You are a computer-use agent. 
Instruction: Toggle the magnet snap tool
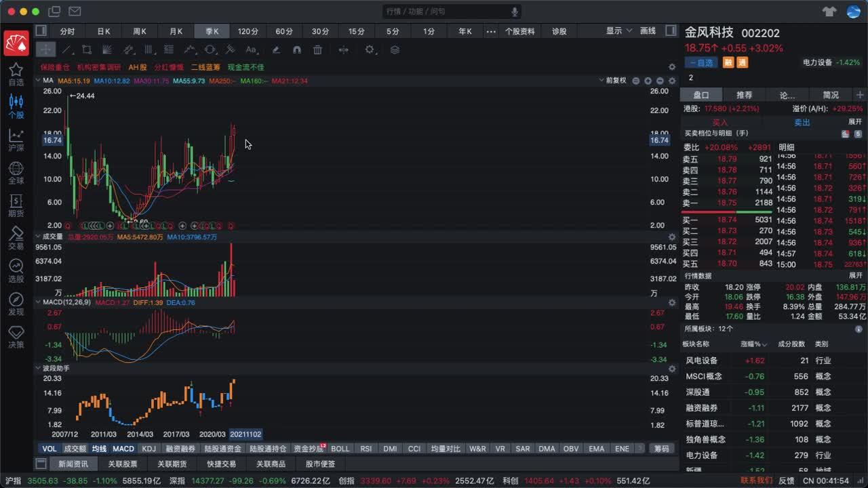point(296,49)
